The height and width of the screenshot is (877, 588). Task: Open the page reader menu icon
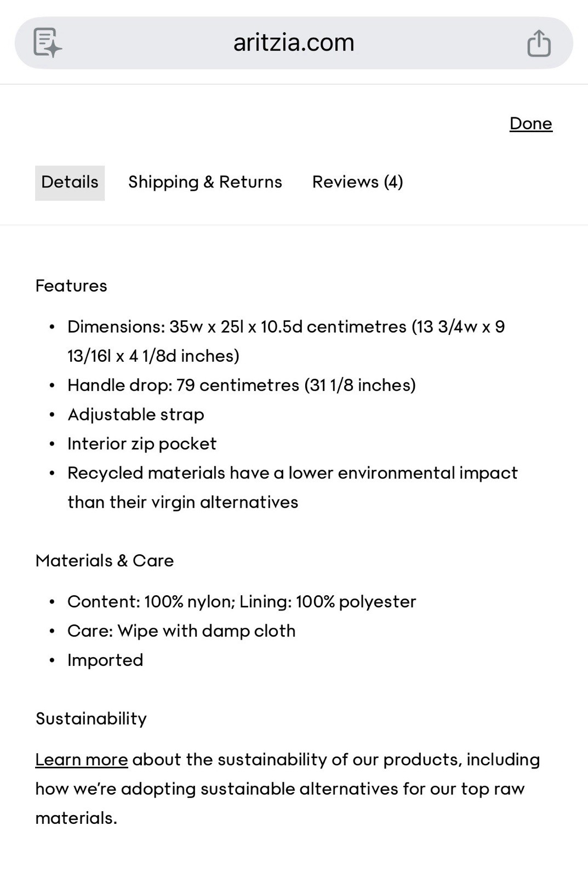[47, 43]
